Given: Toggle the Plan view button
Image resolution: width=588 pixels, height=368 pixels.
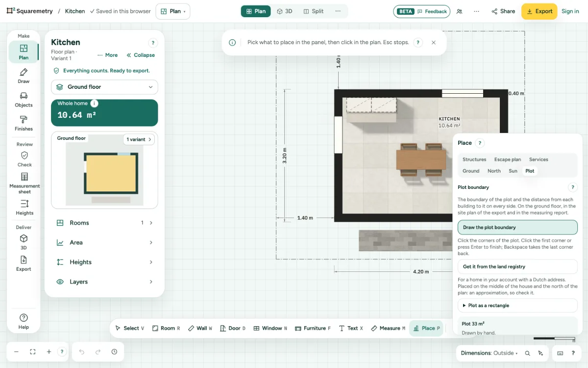Looking at the screenshot, I should click(256, 11).
